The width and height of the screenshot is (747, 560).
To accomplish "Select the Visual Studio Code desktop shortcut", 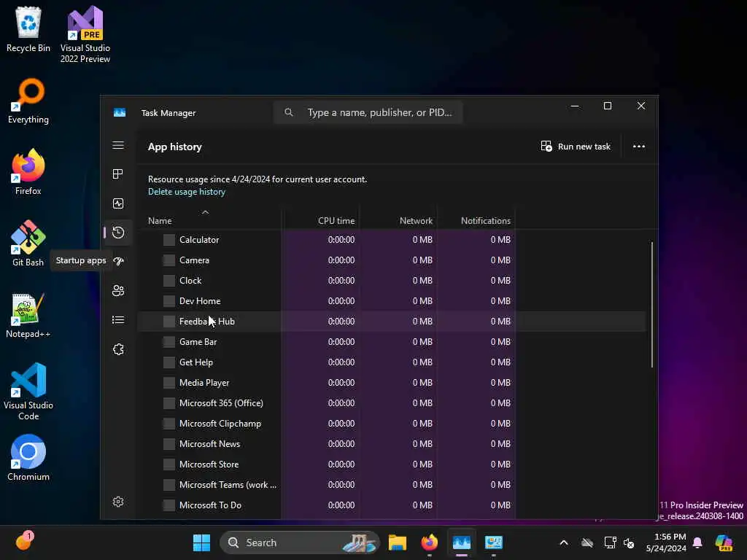I will pos(28,392).
